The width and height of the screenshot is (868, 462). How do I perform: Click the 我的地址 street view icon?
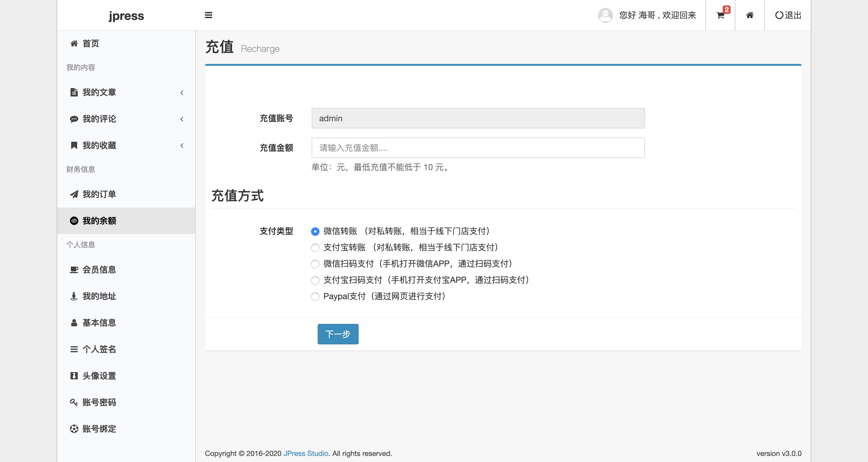tap(74, 296)
